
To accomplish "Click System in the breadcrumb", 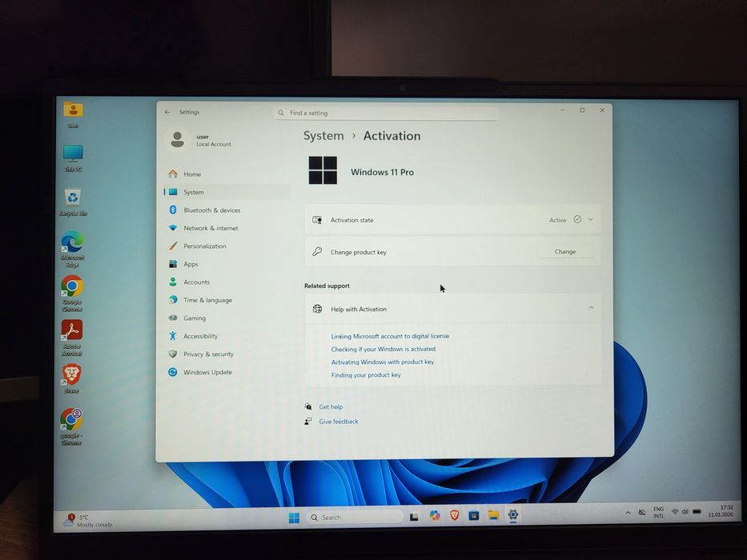I will 323,136.
